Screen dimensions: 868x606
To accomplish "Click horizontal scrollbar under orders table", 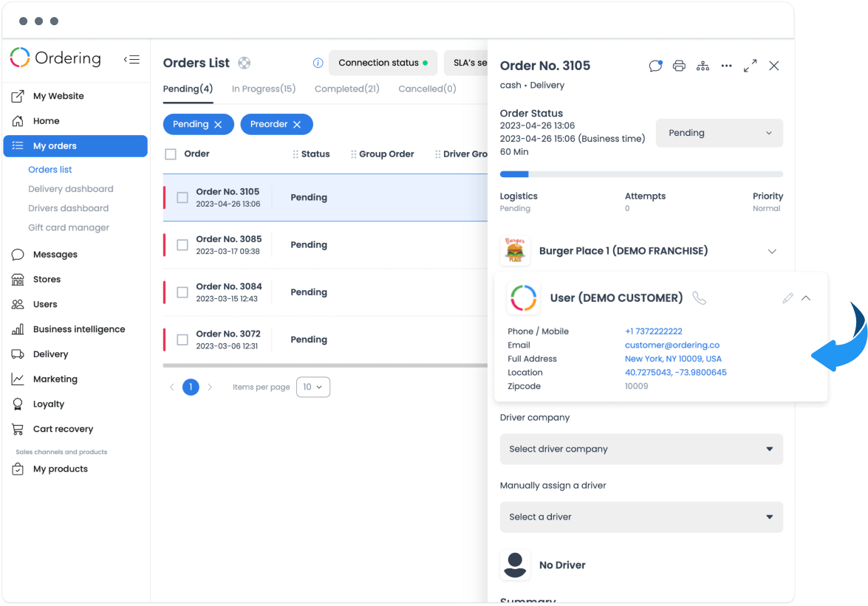I will (x=325, y=365).
